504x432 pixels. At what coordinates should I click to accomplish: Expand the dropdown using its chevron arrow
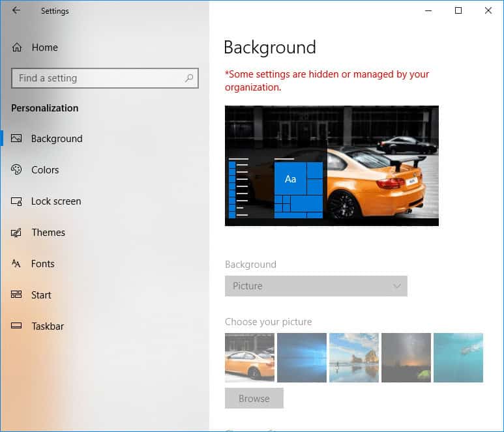[x=396, y=286]
